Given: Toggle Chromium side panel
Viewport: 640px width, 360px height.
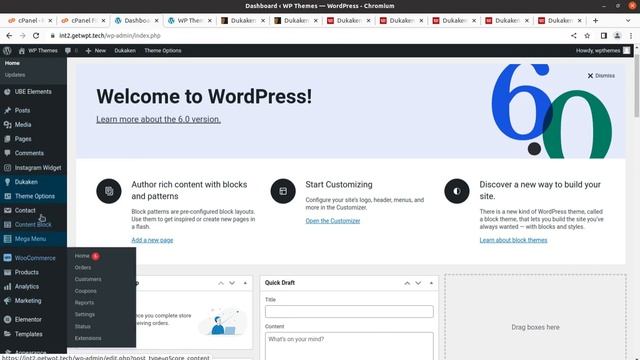Looking at the screenshot, I should point(604,36).
